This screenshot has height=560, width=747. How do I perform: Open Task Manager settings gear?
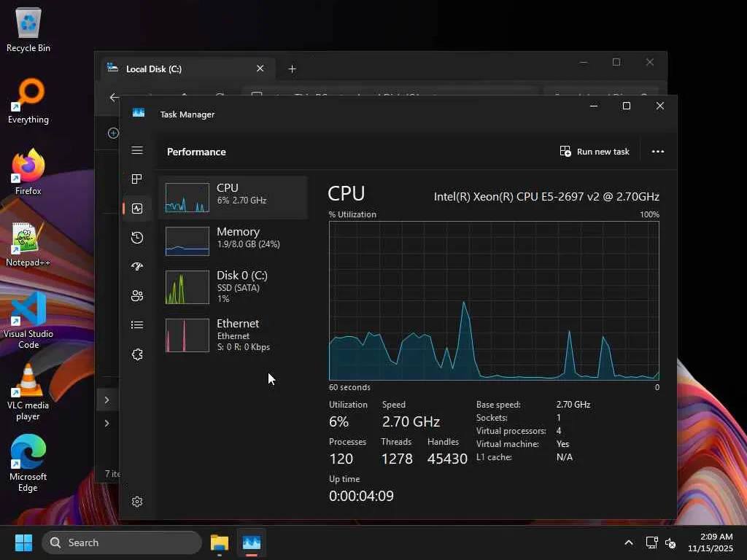coord(137,502)
